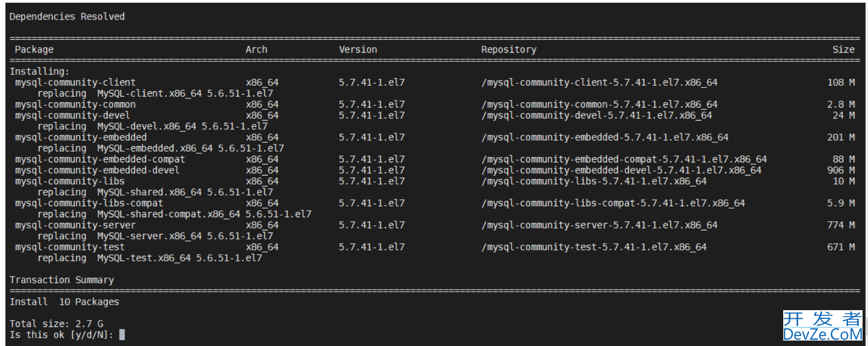Click repository path /mysql-community-embedded-devel-5.7.41-1.el7.x86_64
Screen dimensions: 868x346
(621, 170)
